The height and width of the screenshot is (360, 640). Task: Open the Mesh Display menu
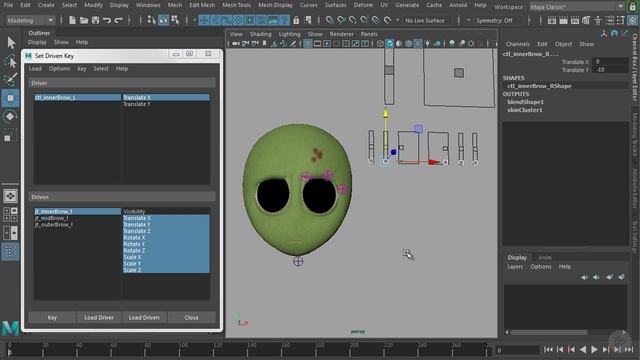pyautogui.click(x=275, y=5)
